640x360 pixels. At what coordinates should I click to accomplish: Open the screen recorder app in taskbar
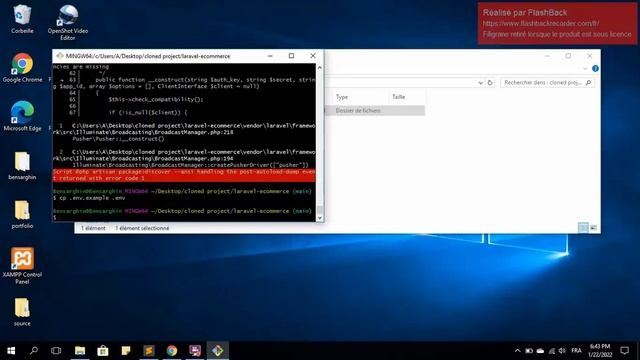(195, 350)
